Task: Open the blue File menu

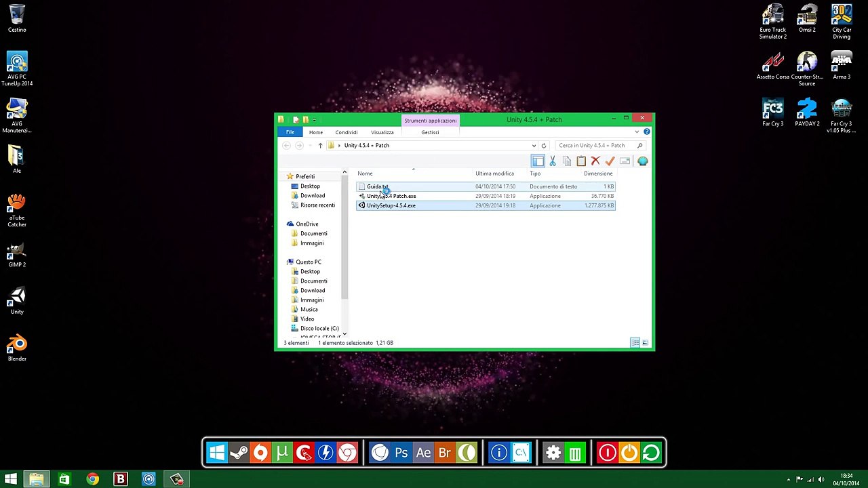Action: point(290,132)
